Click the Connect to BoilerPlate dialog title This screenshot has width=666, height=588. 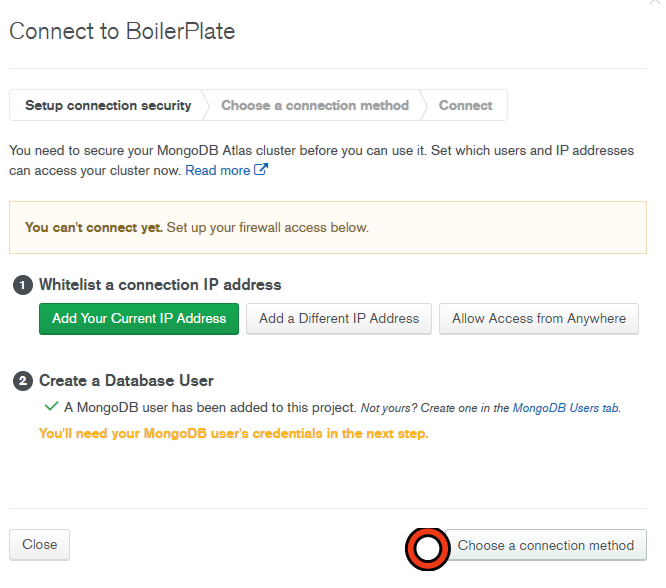(122, 31)
